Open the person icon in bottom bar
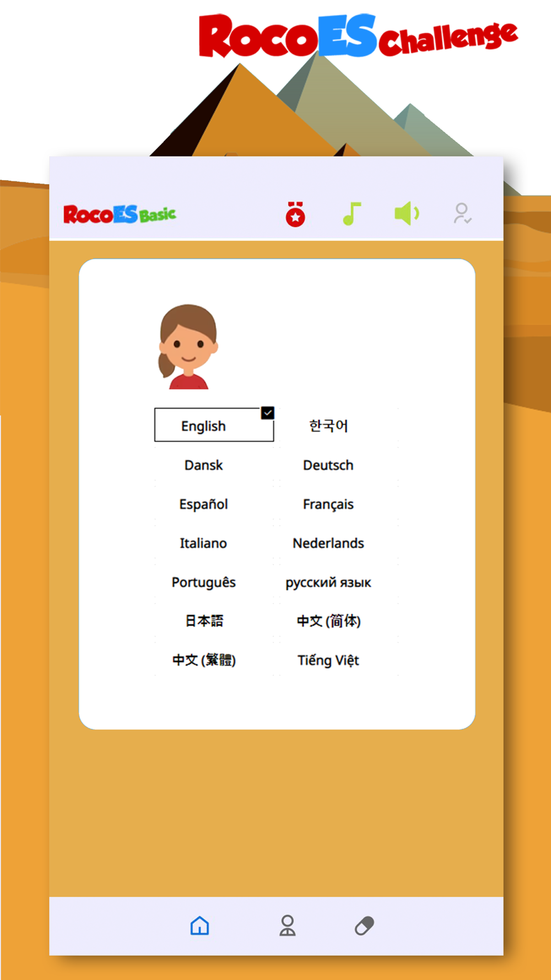Image resolution: width=551 pixels, height=980 pixels. tap(287, 926)
